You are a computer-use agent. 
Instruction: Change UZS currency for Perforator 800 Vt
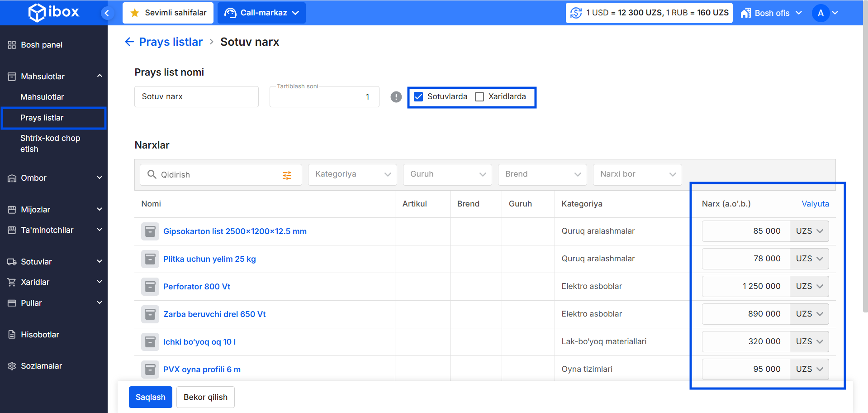[x=809, y=286]
